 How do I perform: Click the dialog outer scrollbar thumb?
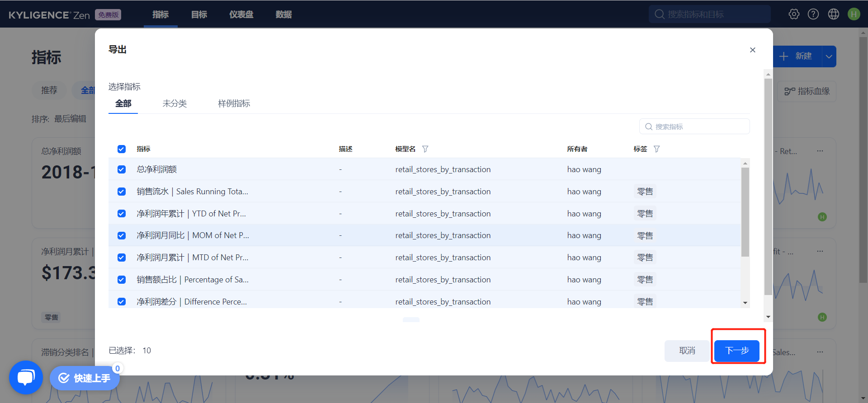coord(768,187)
